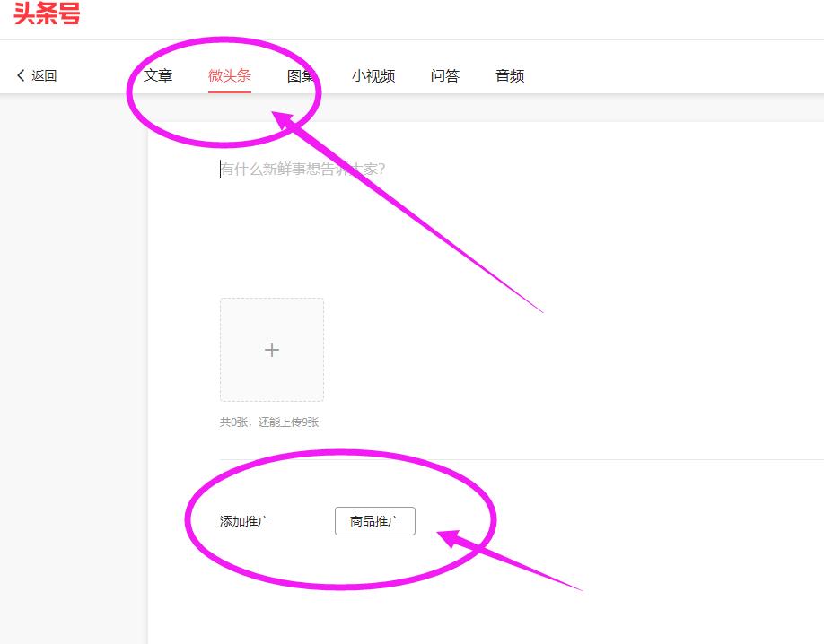
Task: Open the 问答 tab
Action: 445,75
